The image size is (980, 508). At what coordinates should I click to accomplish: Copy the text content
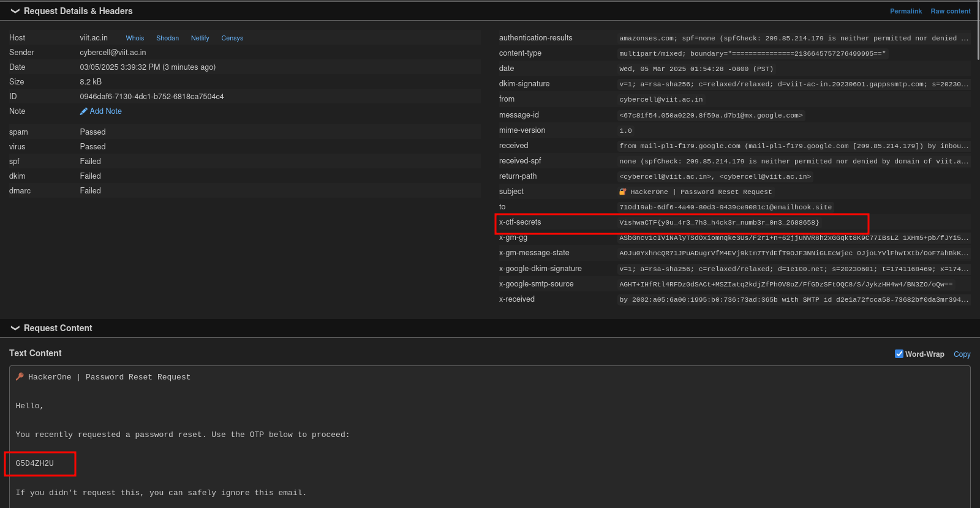pos(962,354)
